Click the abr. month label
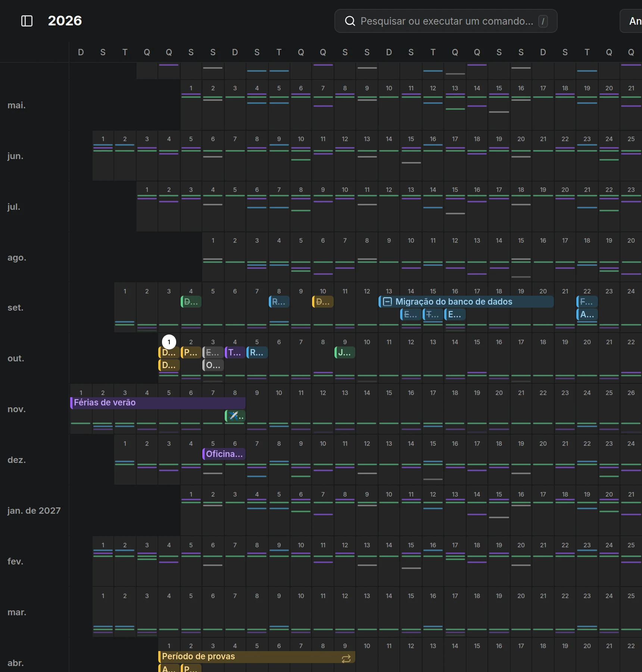The width and height of the screenshot is (642, 672). (16, 663)
